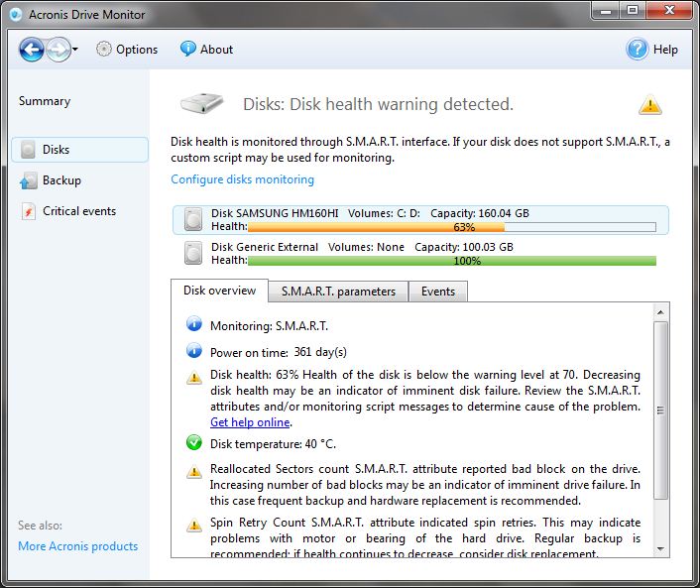Go back with the blue back arrow
Image resolution: width=700 pixels, height=588 pixels.
click(32, 50)
